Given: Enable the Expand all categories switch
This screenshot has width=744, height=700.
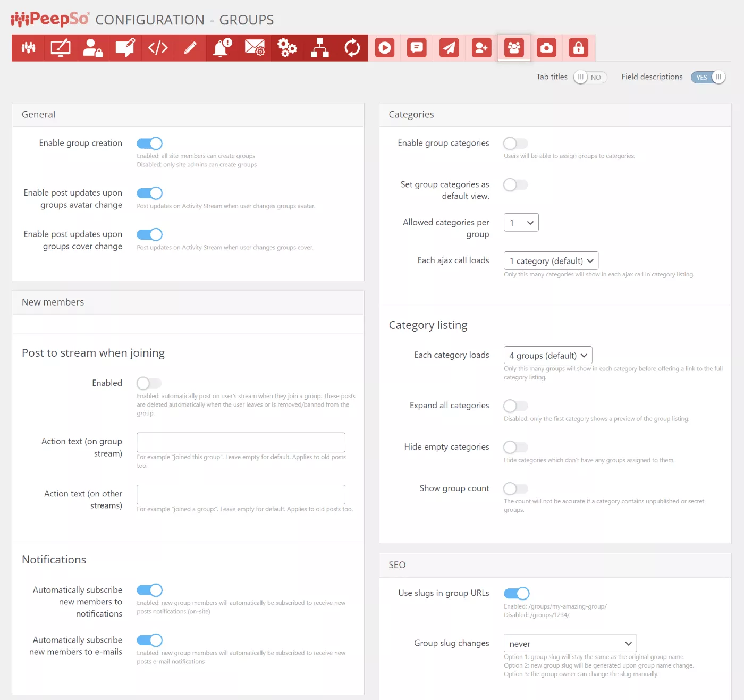Looking at the screenshot, I should tap(516, 406).
